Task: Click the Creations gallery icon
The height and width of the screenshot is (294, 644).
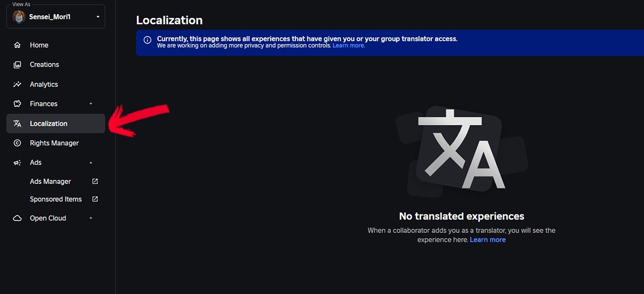Action: pyautogui.click(x=17, y=65)
